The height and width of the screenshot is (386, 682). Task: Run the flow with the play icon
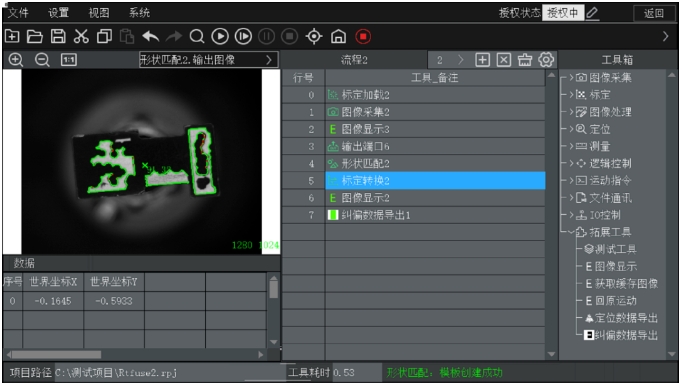[x=220, y=36]
